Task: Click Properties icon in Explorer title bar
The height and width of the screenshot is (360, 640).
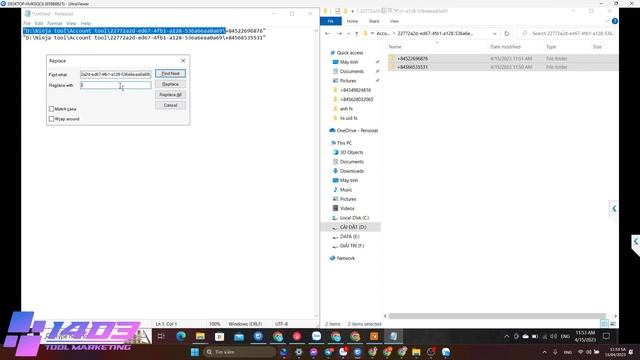Action: (x=338, y=11)
